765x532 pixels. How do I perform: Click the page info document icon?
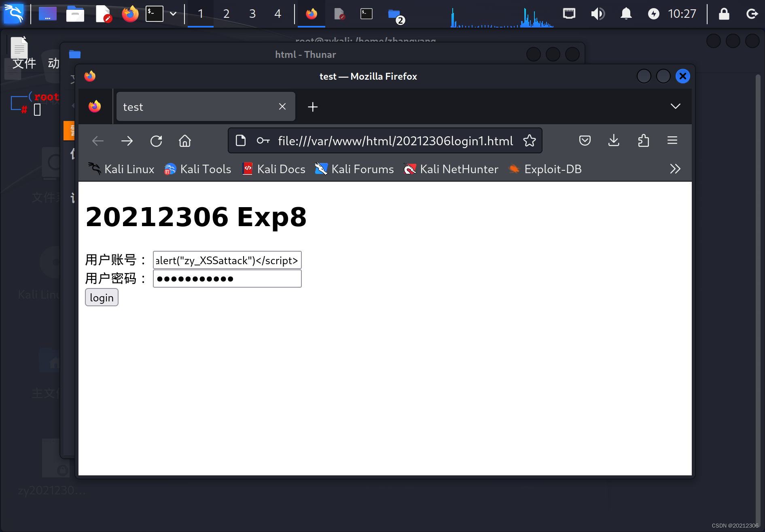point(241,140)
